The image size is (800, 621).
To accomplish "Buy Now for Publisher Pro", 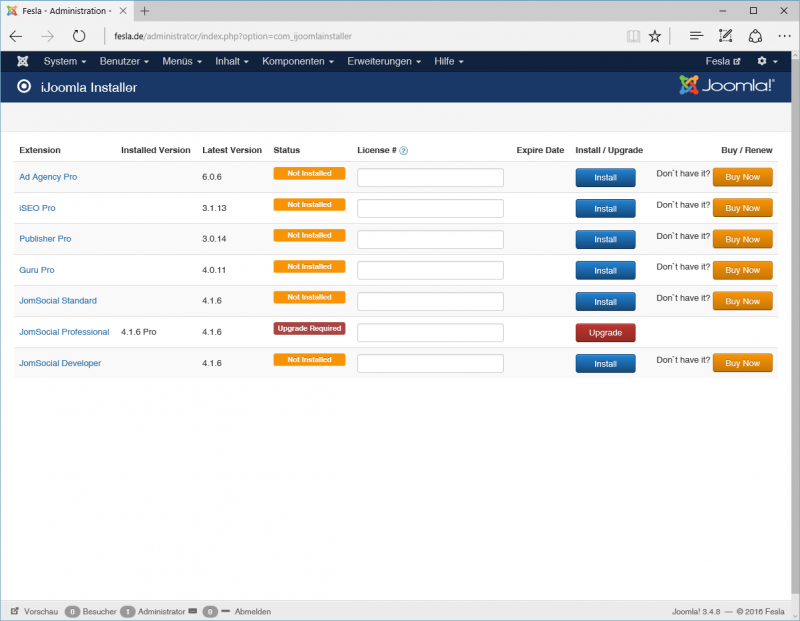I will (742, 239).
